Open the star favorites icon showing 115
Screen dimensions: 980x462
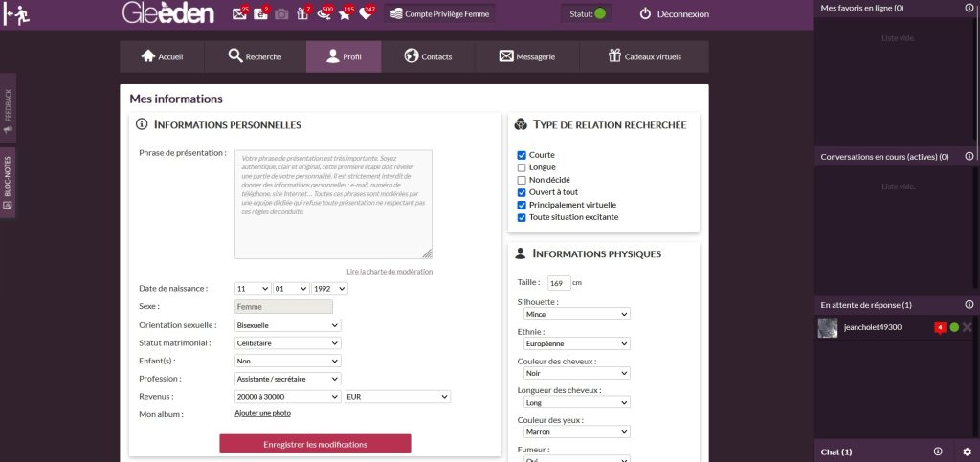pos(345,14)
